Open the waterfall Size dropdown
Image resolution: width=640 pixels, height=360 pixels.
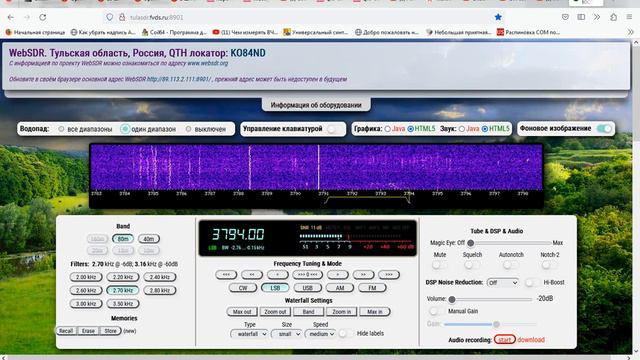coord(287,334)
